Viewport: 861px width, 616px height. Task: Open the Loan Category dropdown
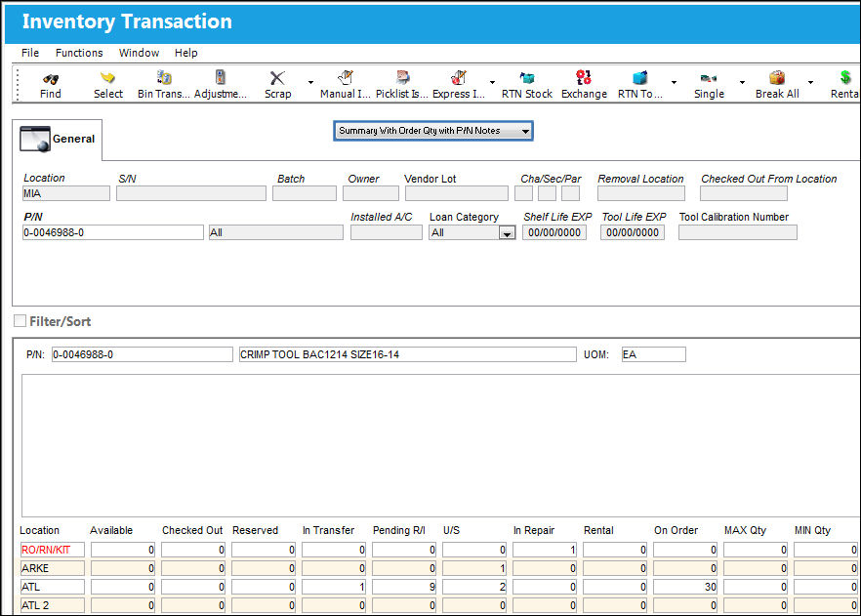[507, 232]
